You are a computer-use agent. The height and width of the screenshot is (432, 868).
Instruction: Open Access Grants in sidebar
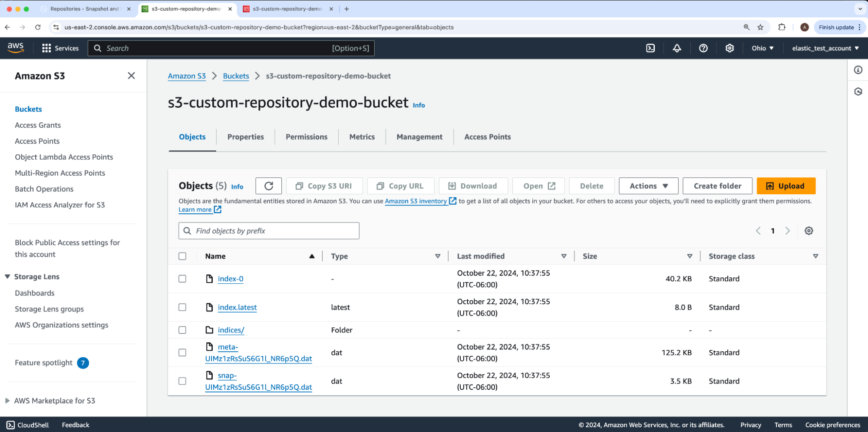38,125
